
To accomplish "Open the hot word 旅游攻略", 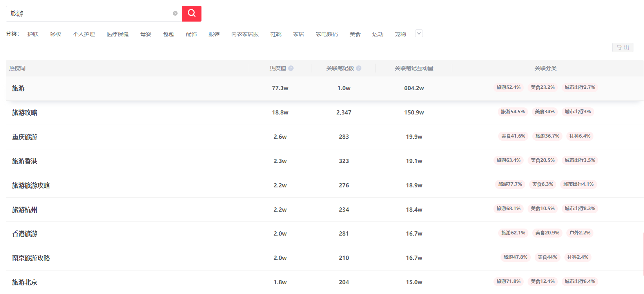I will [x=25, y=113].
